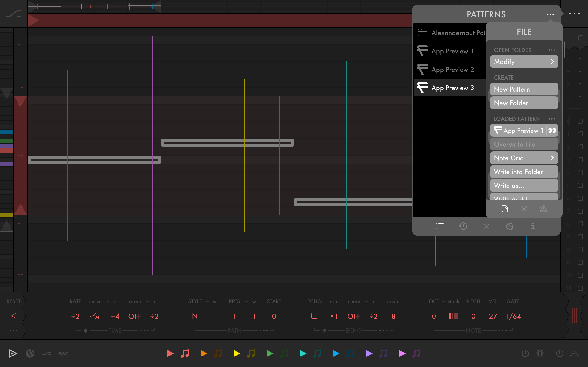Click Write into Folder button
Image resolution: width=588 pixels, height=367 pixels.
point(524,172)
